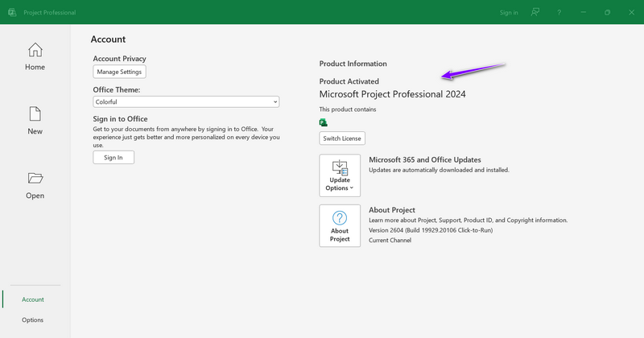Select New in the sidebar

(35, 121)
